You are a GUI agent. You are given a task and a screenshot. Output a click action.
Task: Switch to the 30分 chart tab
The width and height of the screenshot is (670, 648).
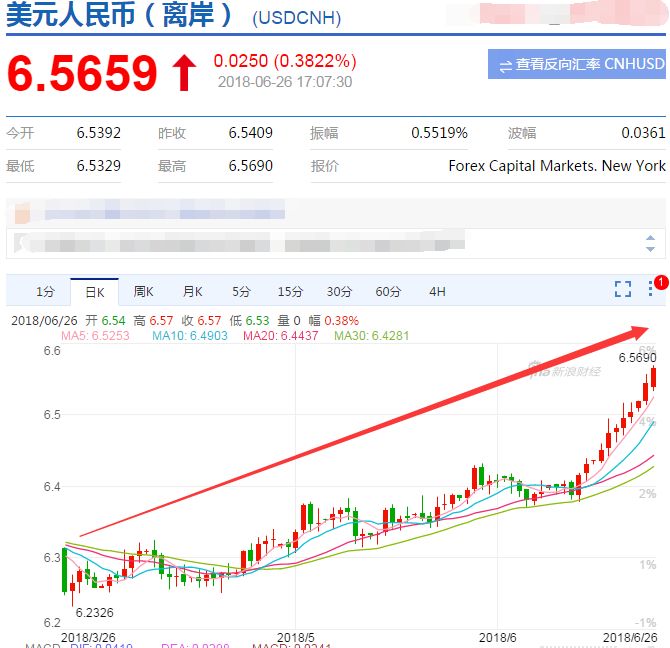339,292
